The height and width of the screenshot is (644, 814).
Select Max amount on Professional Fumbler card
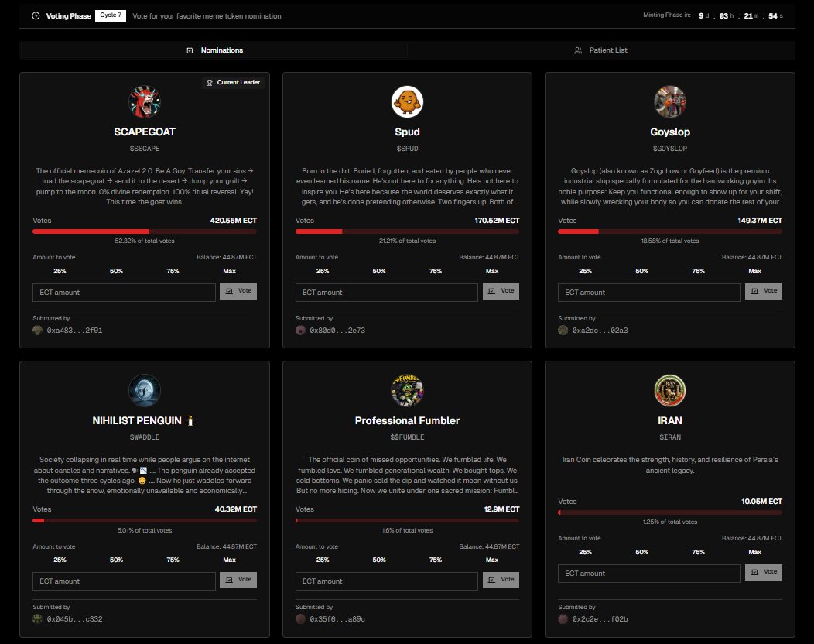coord(492,560)
